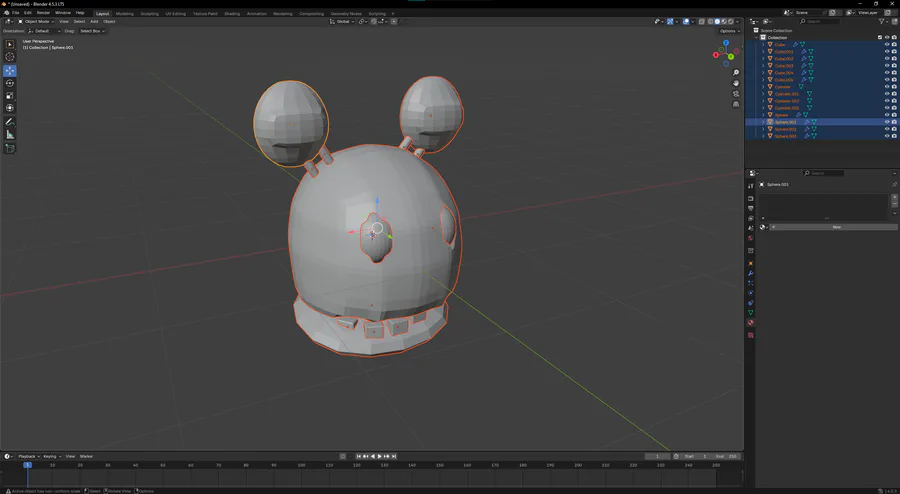Open the outliner filter funnel dropdown
The width and height of the screenshot is (900, 494).
click(884, 21)
